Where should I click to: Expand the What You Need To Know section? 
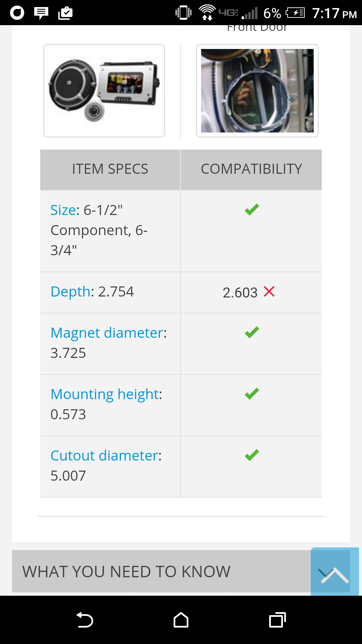coord(161,571)
